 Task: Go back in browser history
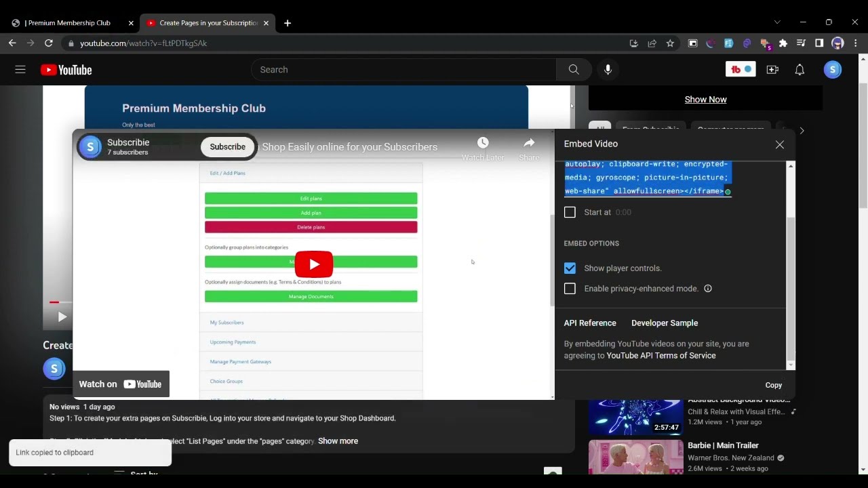pyautogui.click(x=12, y=43)
